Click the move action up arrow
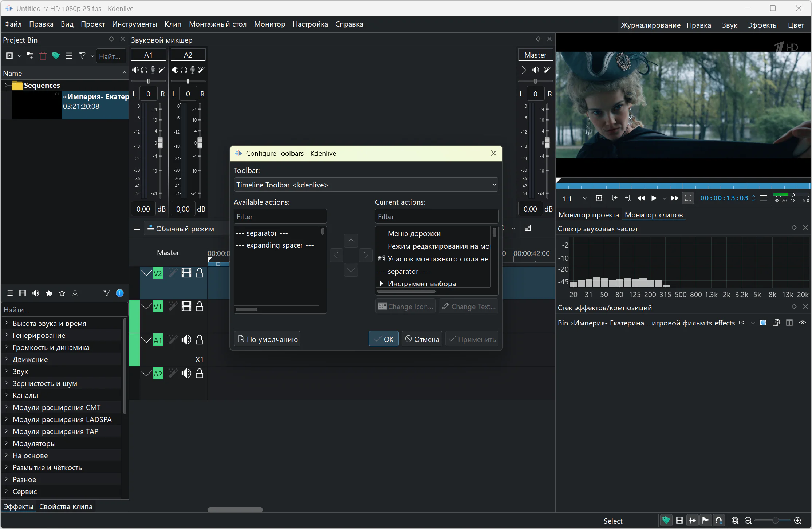This screenshot has width=812, height=529. coord(351,241)
